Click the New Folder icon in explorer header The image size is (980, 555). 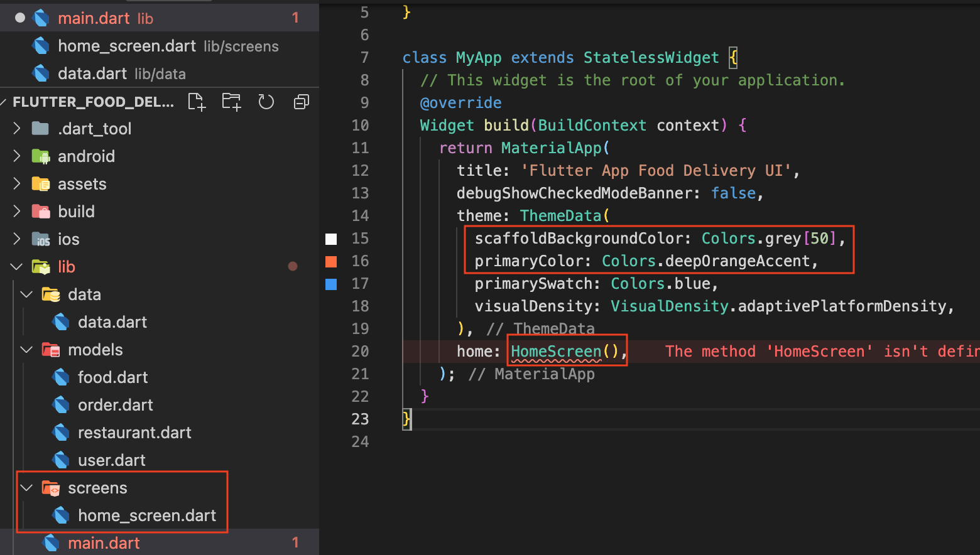tap(231, 102)
